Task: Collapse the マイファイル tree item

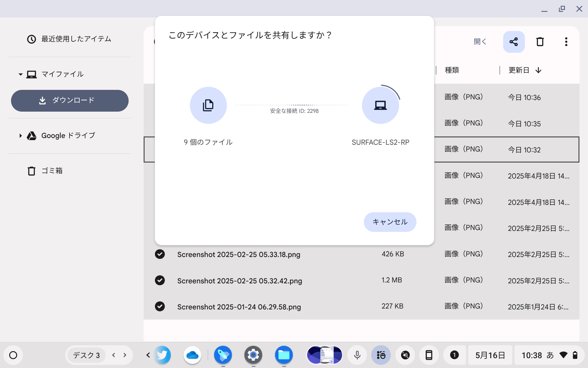Action: (x=20, y=74)
